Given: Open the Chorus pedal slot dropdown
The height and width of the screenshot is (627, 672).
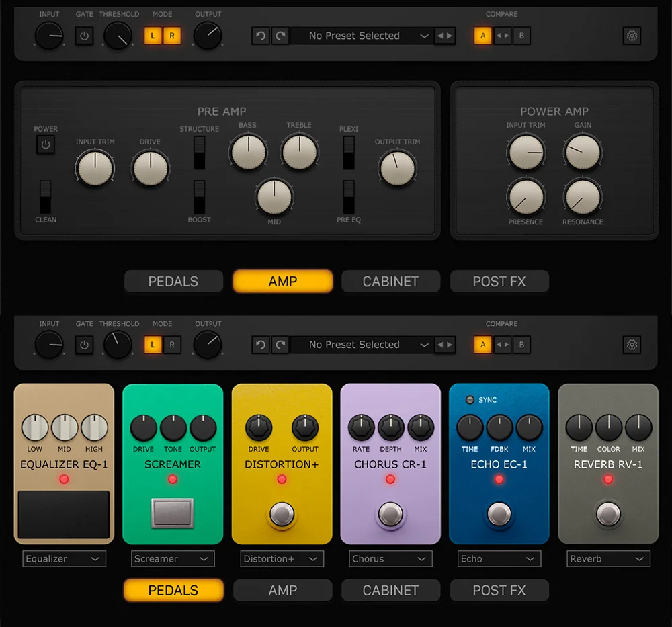Looking at the screenshot, I should [390, 559].
